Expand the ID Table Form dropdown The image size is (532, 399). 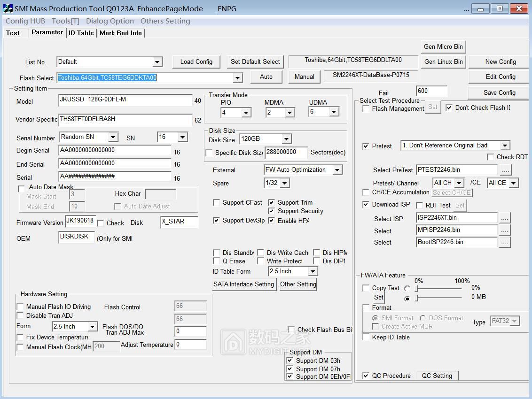[313, 271]
